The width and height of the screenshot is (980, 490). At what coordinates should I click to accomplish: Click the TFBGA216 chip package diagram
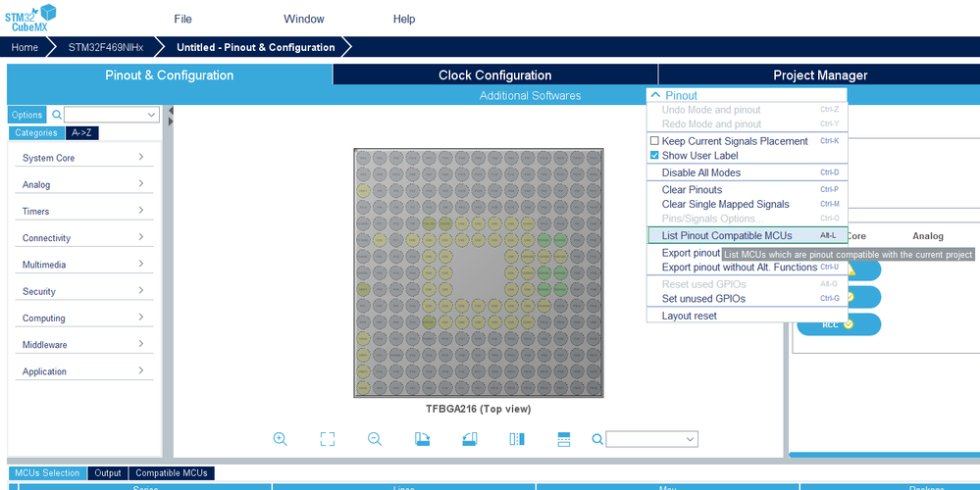(x=478, y=272)
